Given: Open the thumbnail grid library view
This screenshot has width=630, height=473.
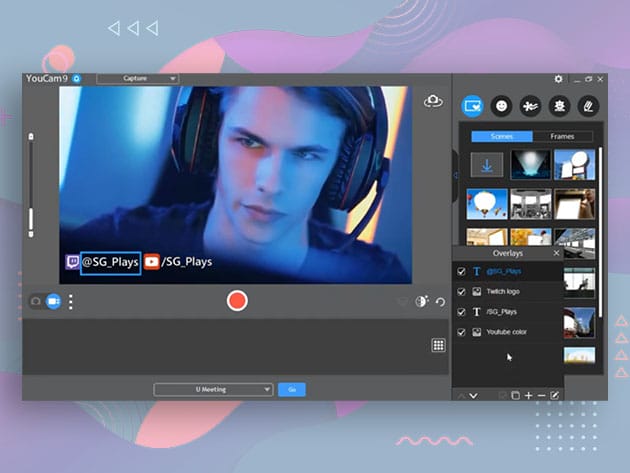Looking at the screenshot, I should (438, 345).
